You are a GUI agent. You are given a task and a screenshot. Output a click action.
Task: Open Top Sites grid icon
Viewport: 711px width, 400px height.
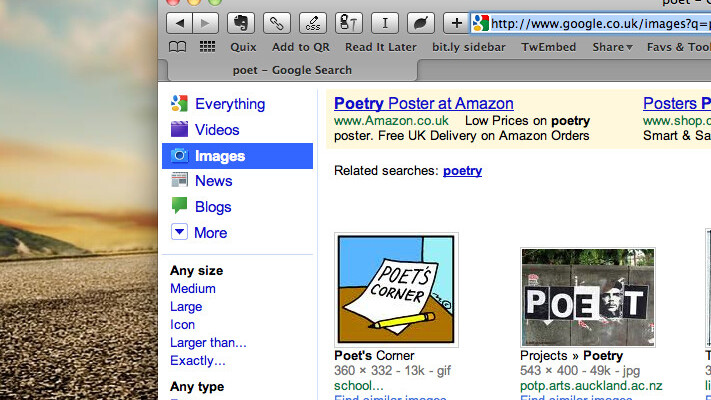click(x=207, y=47)
